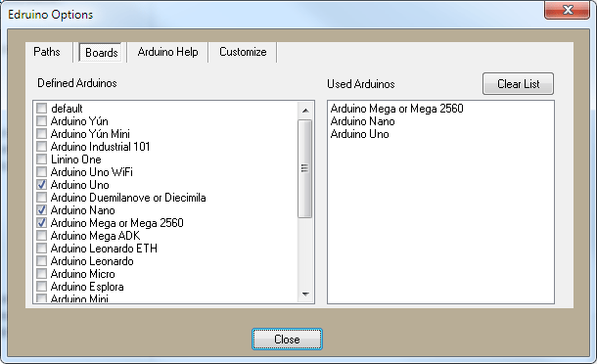This screenshot has height=364, width=597.
Task: Tick the Arduino Leonardo checkbox
Action: pyautogui.click(x=41, y=261)
